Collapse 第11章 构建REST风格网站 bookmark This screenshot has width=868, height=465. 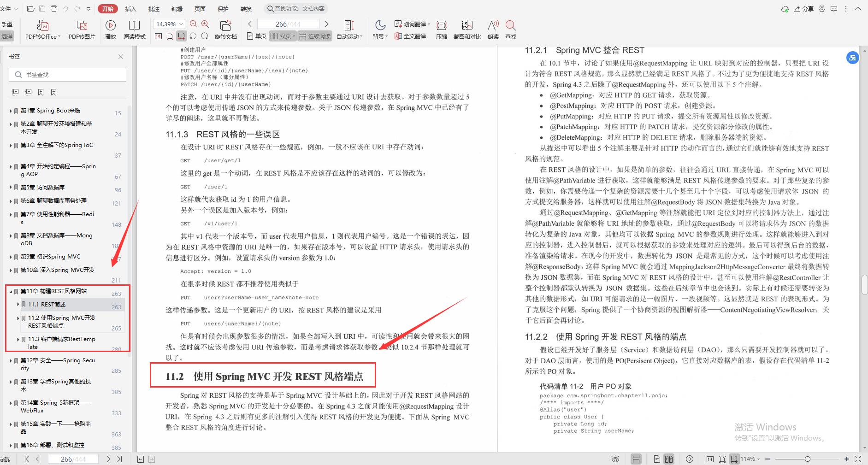(x=11, y=291)
